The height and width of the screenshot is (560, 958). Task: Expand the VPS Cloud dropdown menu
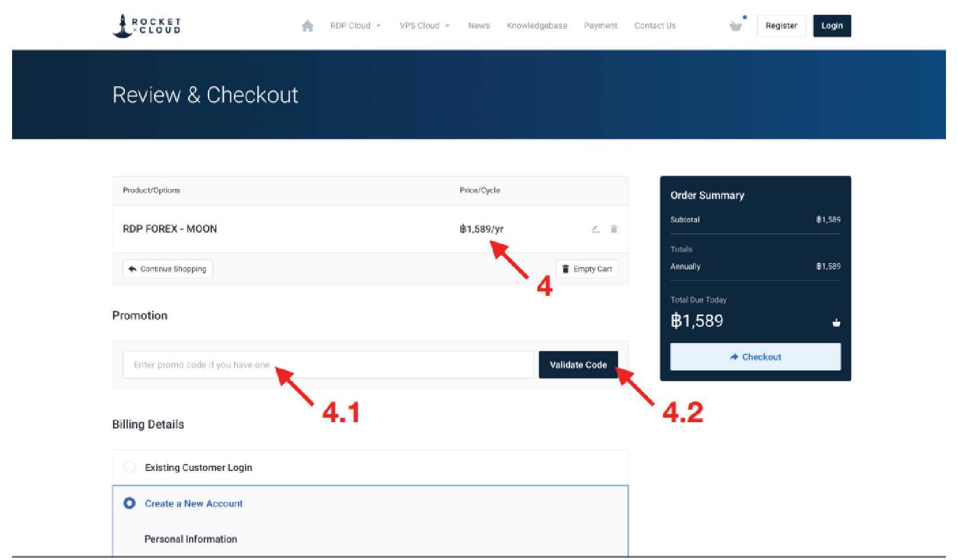tap(424, 26)
